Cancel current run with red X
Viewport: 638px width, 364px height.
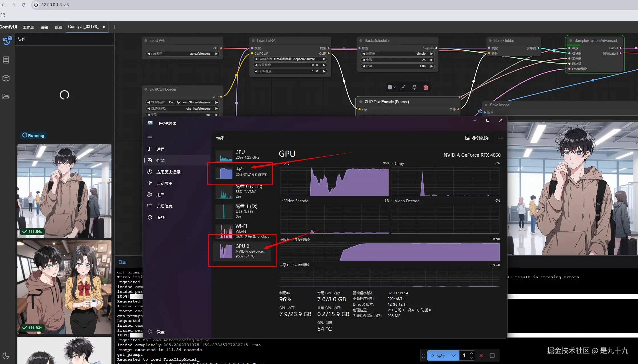pos(481,355)
